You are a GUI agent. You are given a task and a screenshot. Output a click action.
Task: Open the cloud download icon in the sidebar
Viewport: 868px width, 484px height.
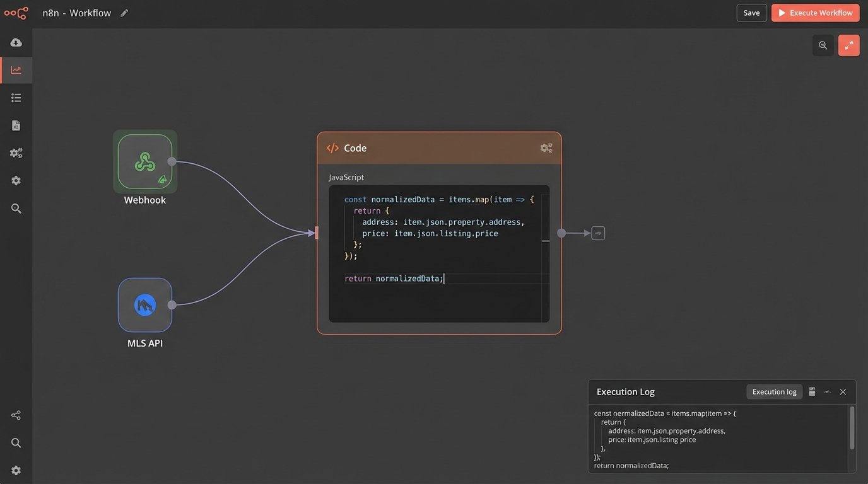click(x=16, y=42)
